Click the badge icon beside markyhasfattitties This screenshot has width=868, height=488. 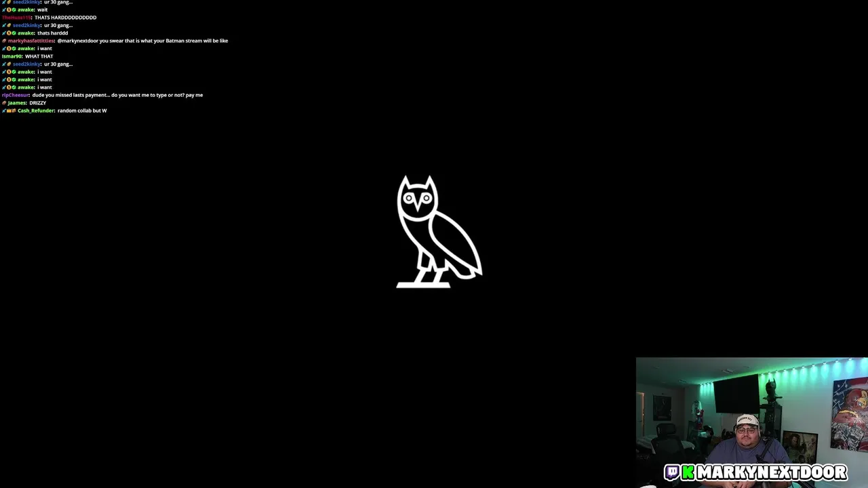pyautogui.click(x=4, y=41)
